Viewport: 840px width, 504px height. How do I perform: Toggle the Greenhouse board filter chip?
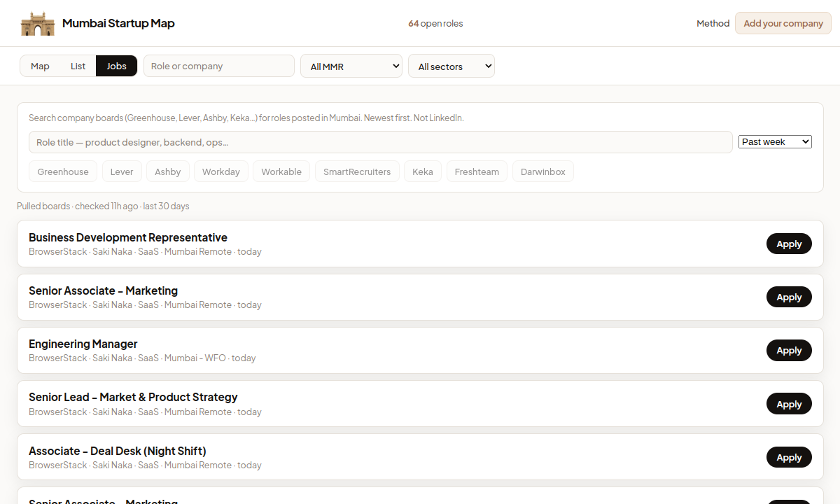pos(63,171)
